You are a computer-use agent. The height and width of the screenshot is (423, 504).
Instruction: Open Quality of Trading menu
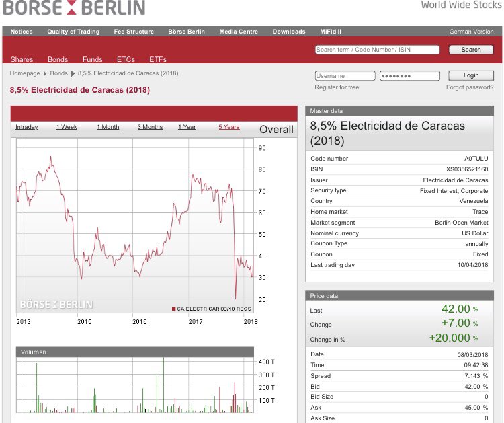73,32
